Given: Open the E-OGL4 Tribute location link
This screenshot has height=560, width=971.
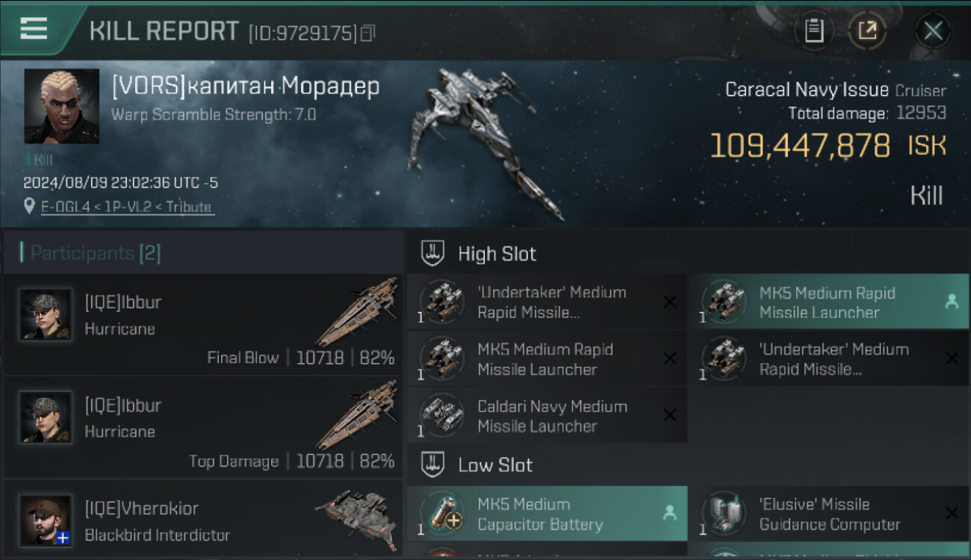Looking at the screenshot, I should click(x=127, y=207).
